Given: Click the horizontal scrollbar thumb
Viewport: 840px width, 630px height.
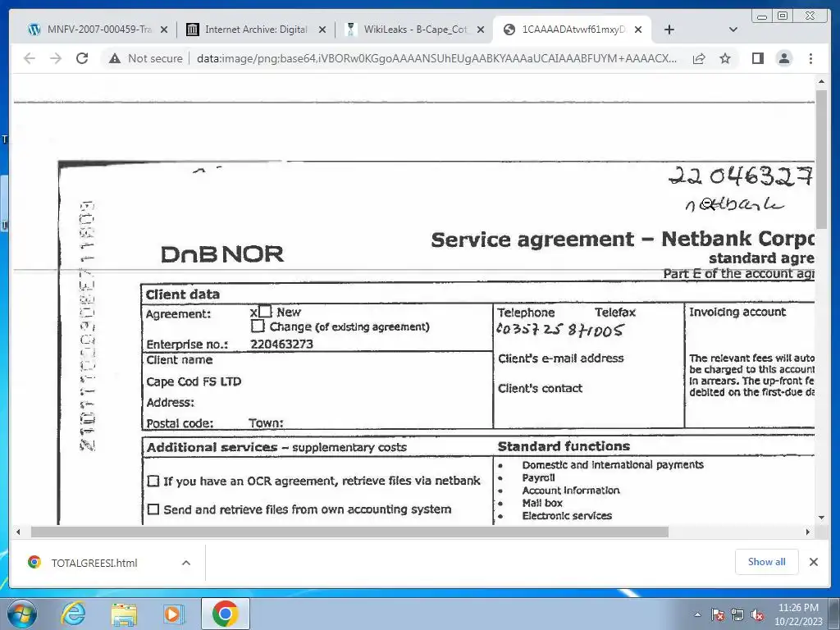Looking at the screenshot, I should click(x=349, y=532).
